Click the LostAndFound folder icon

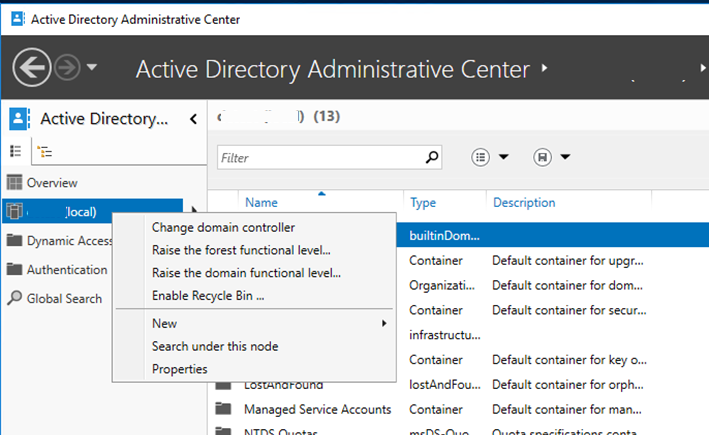point(223,386)
